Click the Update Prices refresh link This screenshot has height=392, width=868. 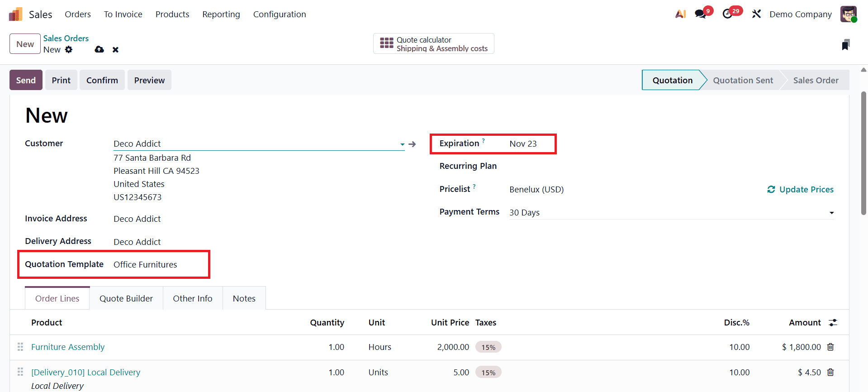pyautogui.click(x=800, y=189)
